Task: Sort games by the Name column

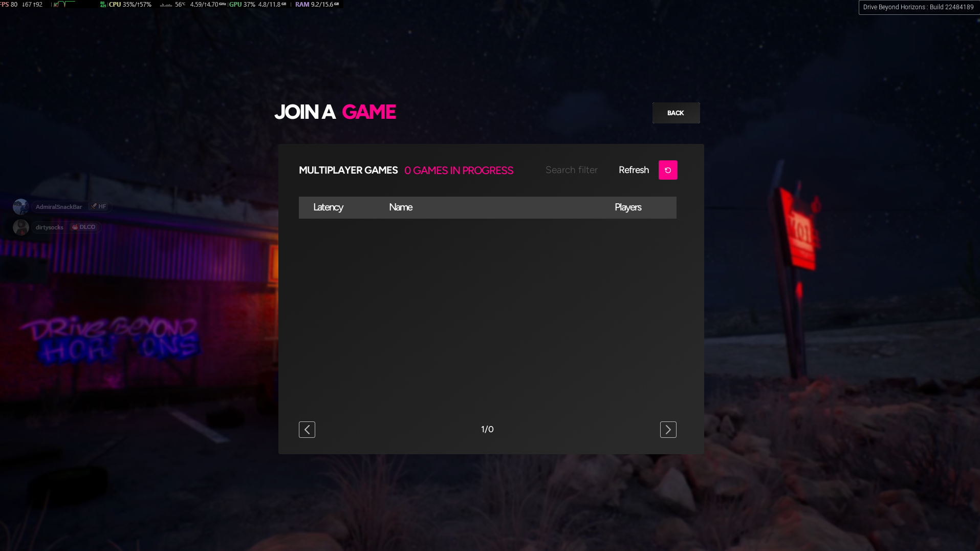Action: coord(401,207)
